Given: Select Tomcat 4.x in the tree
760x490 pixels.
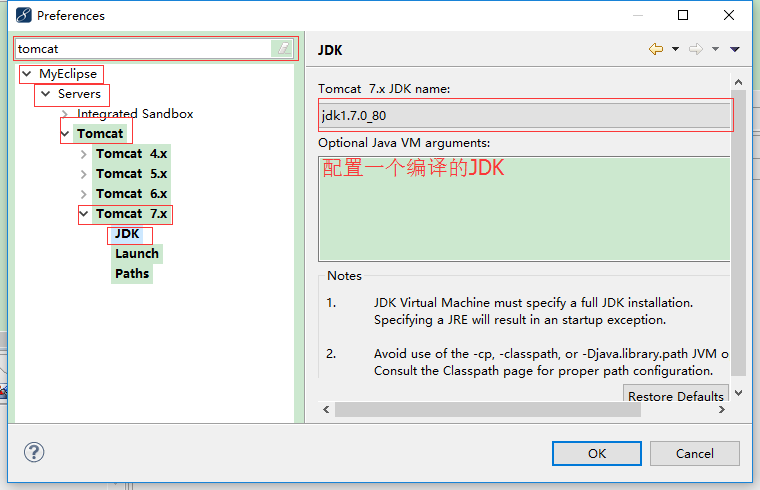Looking at the screenshot, I should [x=131, y=154].
